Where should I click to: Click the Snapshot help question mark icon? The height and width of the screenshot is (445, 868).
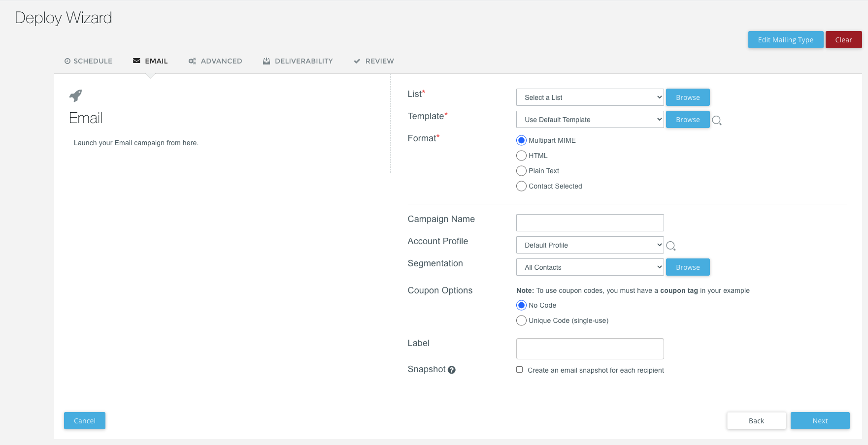(x=451, y=370)
